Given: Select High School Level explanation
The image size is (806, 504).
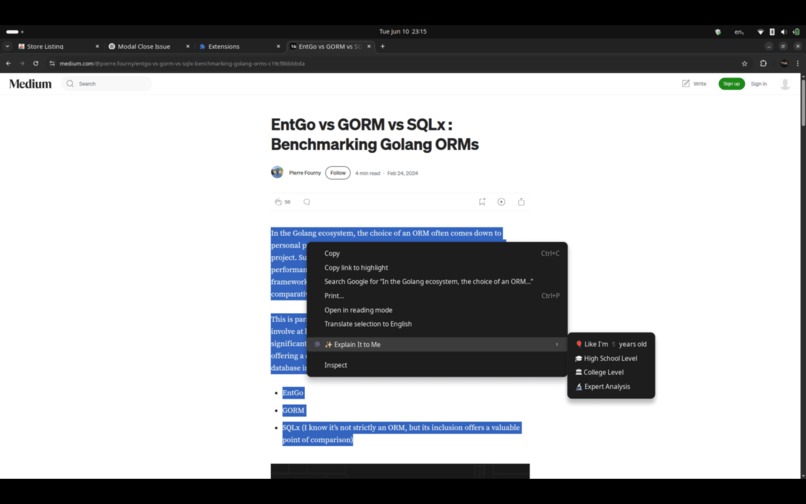Looking at the screenshot, I should [611, 358].
